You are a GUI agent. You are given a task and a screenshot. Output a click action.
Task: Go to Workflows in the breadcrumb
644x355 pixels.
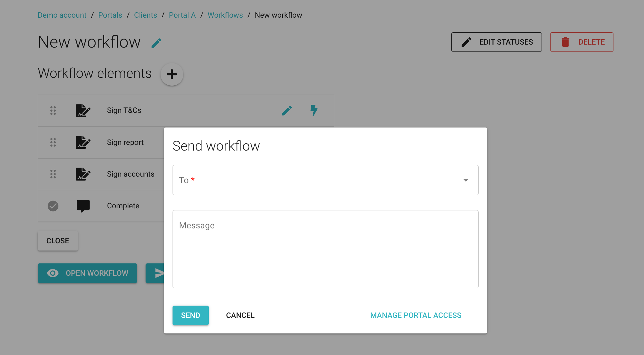click(x=225, y=15)
